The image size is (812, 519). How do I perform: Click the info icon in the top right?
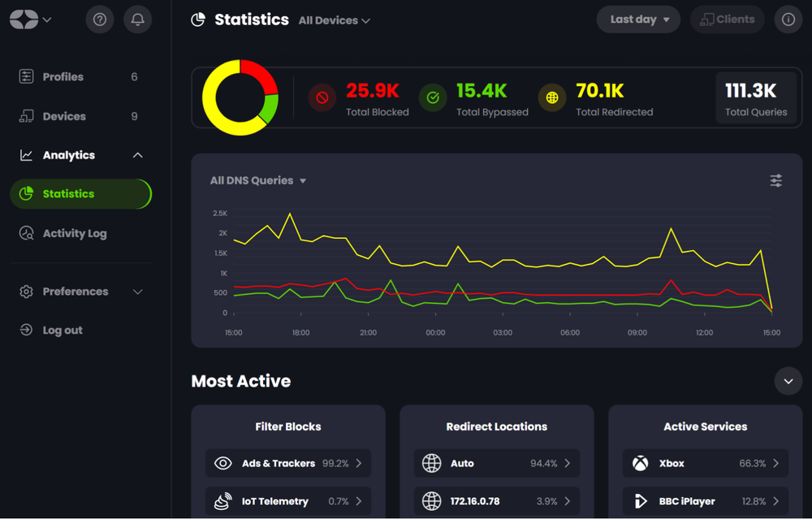788,19
